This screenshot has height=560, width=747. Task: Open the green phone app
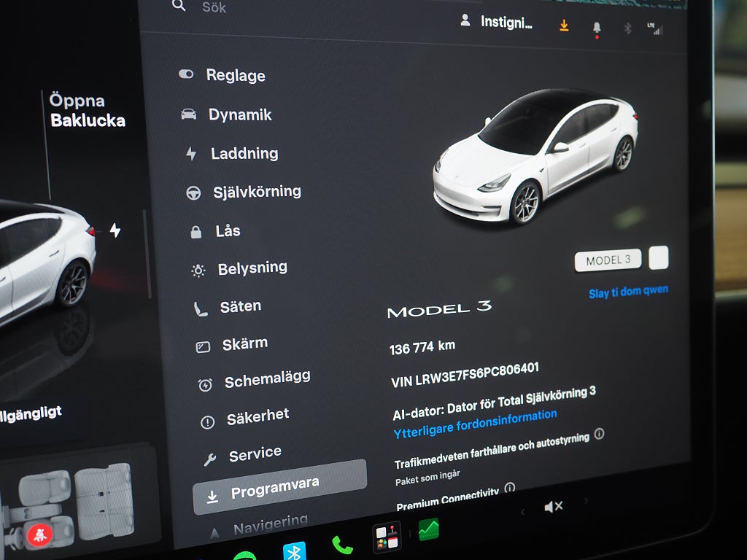click(x=341, y=545)
